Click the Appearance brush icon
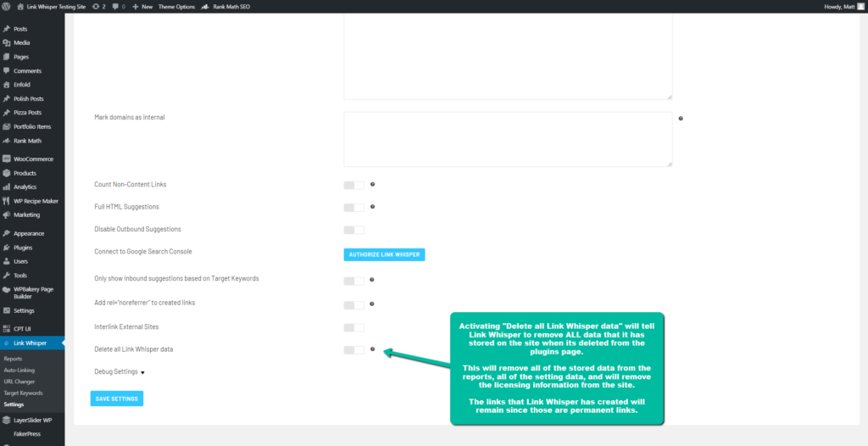Screen dimensions: 868x446 [6, 233]
